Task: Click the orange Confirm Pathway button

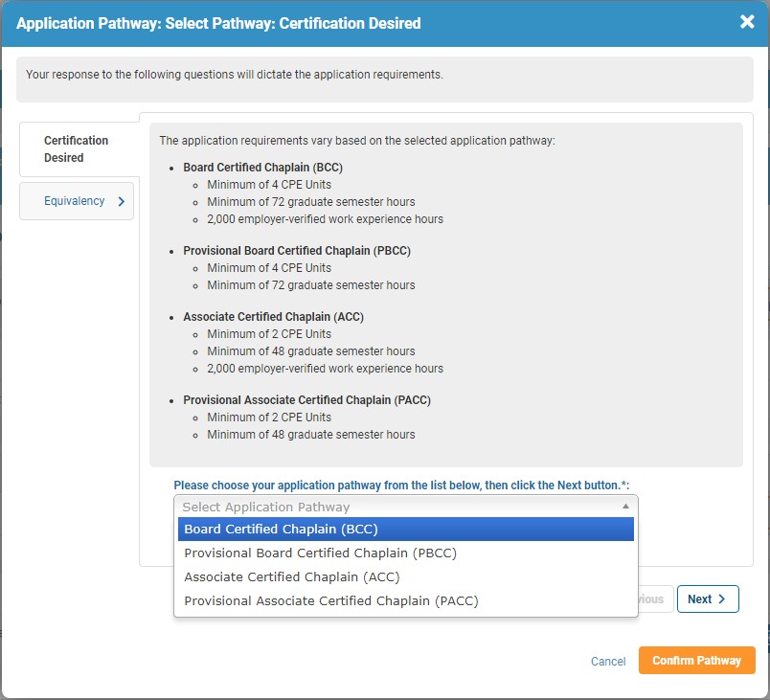Action: (x=696, y=661)
